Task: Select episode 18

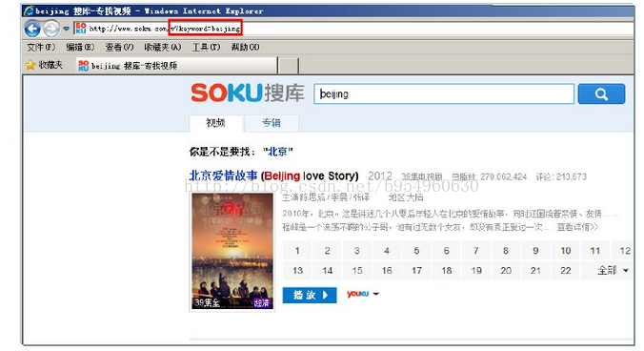Action: click(x=447, y=271)
